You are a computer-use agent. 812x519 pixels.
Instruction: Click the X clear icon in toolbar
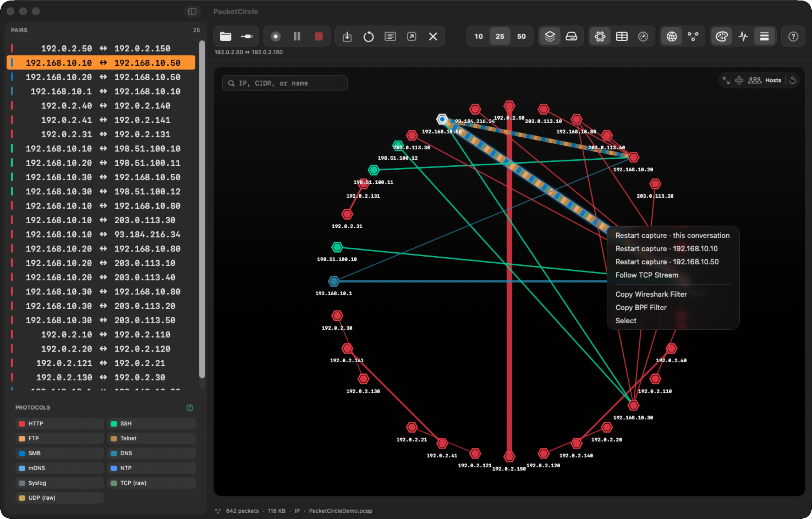433,36
